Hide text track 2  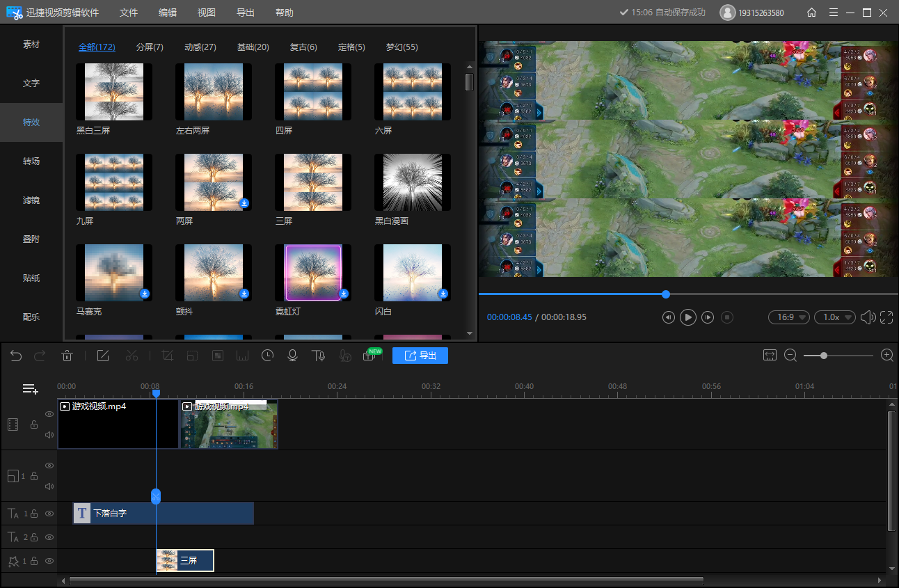(49, 537)
